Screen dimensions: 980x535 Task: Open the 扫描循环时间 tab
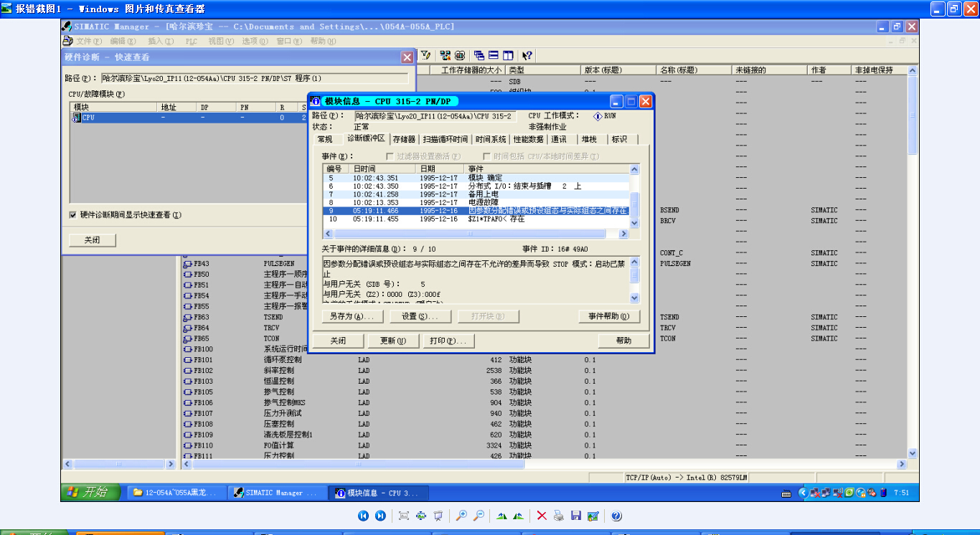coord(445,139)
